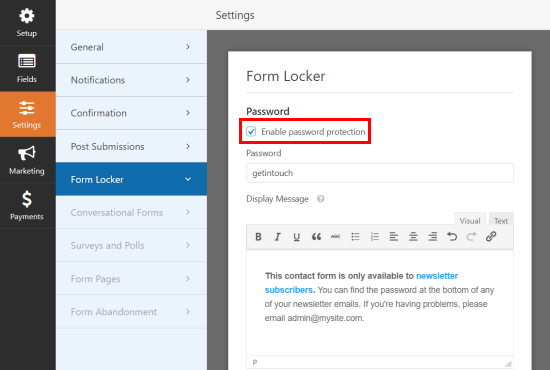Open the Payments dollar panel

[x=27, y=206]
